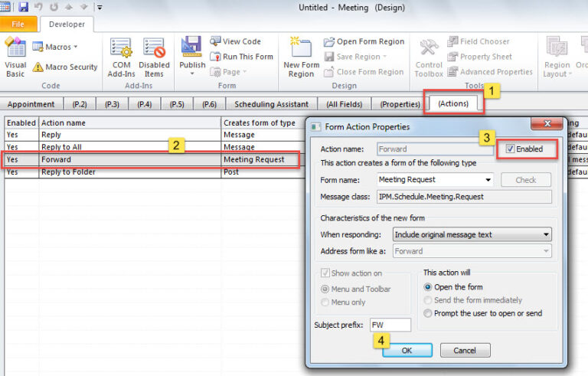Switch to the (P.4) page tab
The width and height of the screenshot is (588, 376).
pos(145,104)
